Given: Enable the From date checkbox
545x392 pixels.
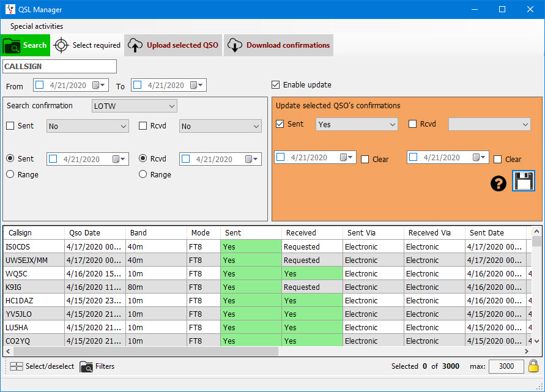Looking at the screenshot, I should coord(40,85).
